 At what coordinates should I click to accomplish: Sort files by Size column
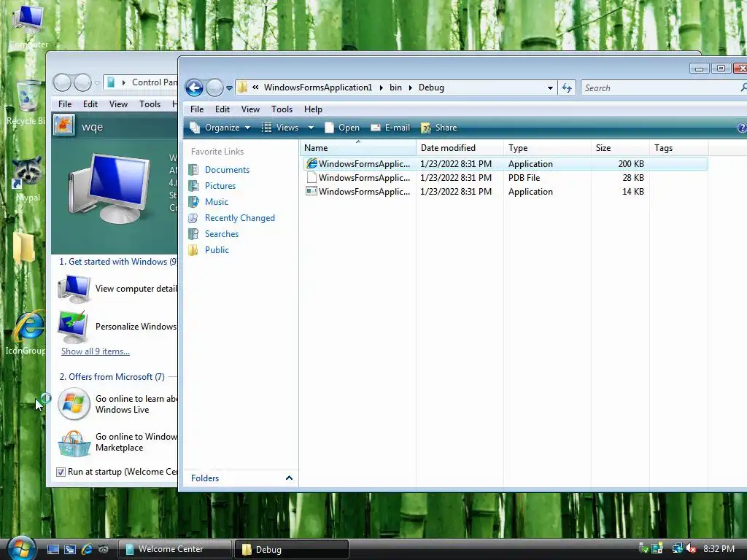tap(620, 148)
